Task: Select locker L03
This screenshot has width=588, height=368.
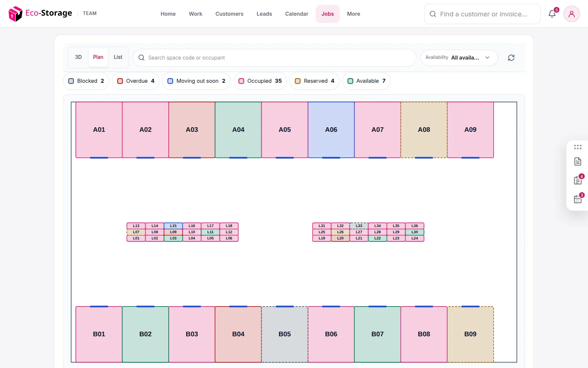Action: coord(173,238)
